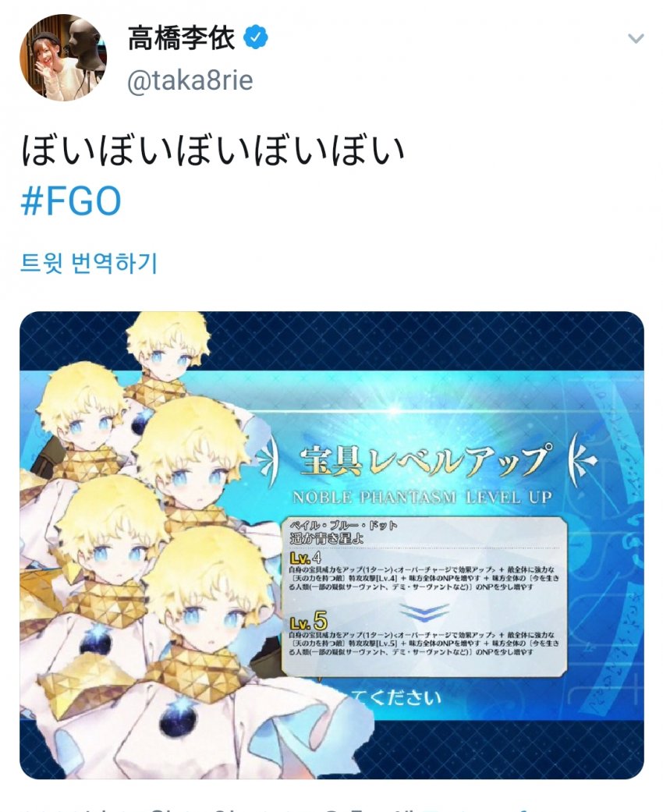Click the 宝具レベルアップ title in image
Screen dimensions: 663x812
[423, 460]
